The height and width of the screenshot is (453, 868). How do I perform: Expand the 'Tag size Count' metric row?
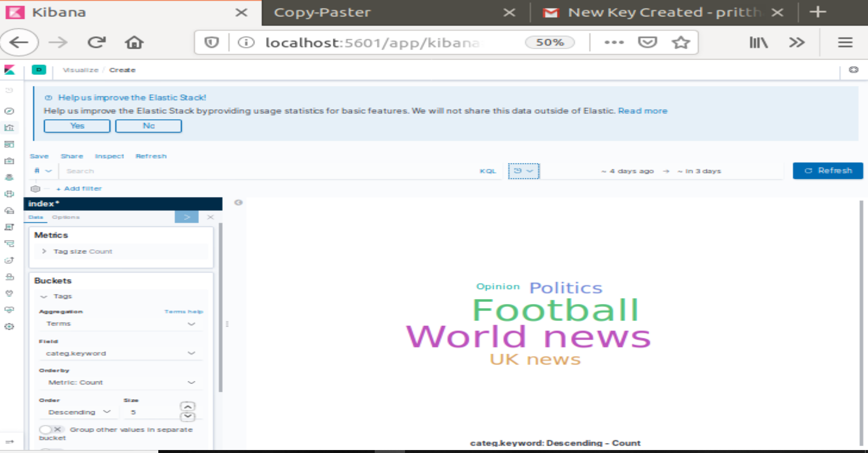tap(121, 251)
